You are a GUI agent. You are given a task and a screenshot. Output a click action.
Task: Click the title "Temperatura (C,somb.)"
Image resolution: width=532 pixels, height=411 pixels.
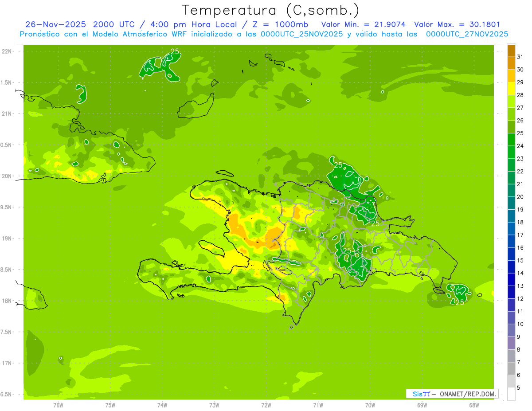271,10
